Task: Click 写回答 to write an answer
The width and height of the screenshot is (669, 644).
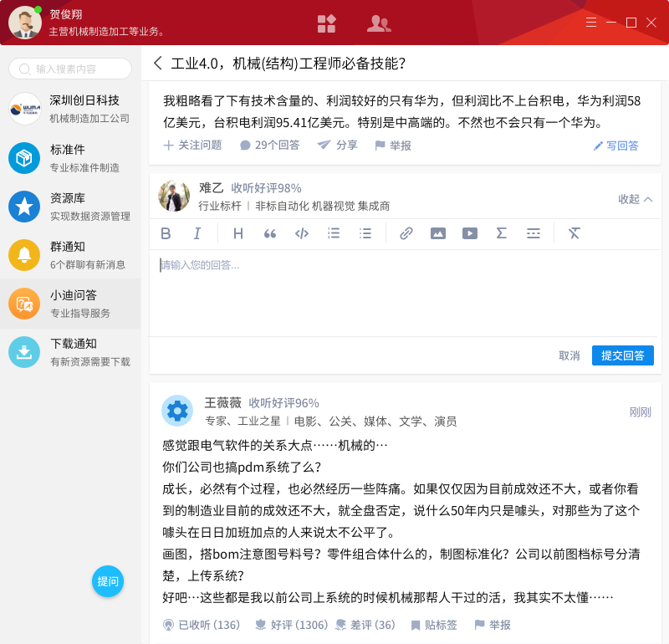Action: [616, 146]
